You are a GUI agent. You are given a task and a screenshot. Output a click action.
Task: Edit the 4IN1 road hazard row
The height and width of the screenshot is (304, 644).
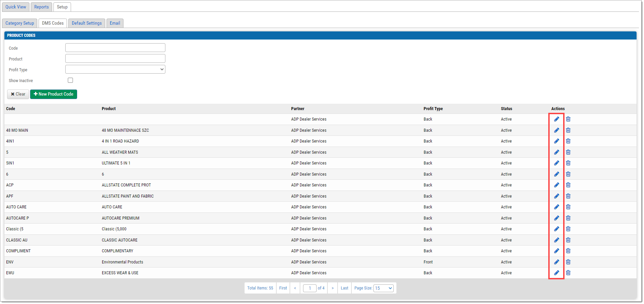point(556,141)
